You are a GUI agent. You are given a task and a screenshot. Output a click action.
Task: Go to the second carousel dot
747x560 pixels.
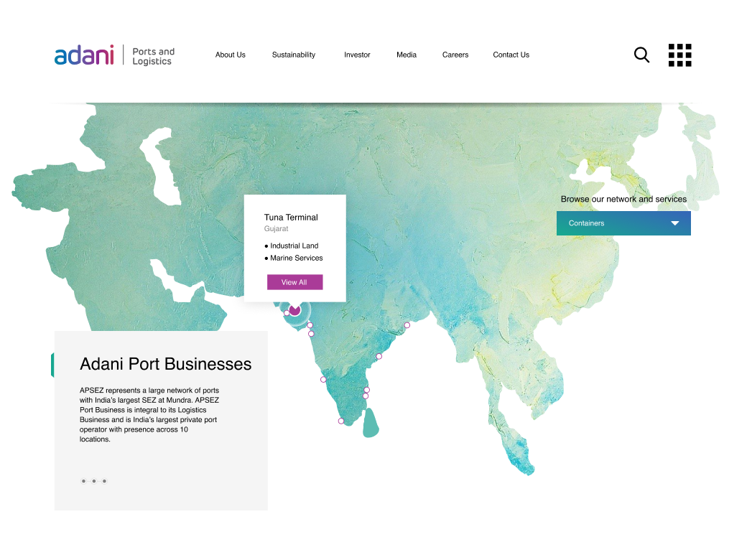94,481
